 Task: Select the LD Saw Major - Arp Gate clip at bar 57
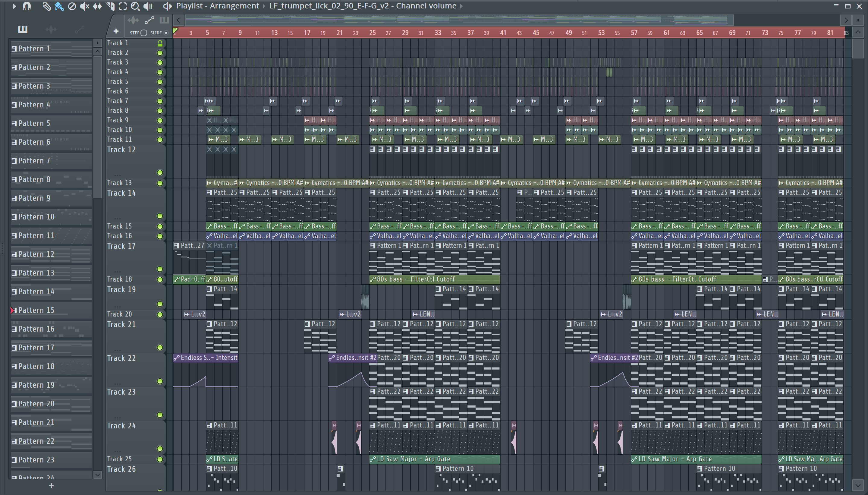pos(696,459)
